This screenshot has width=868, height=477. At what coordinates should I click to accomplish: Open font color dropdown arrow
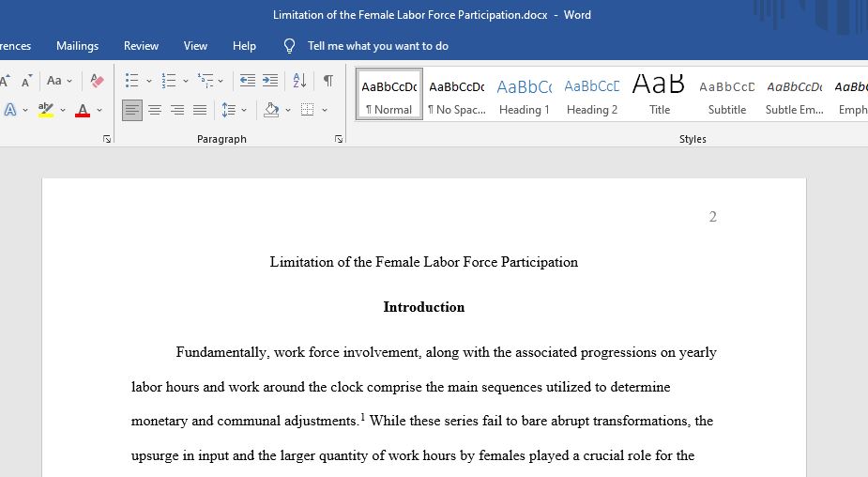pyautogui.click(x=99, y=110)
